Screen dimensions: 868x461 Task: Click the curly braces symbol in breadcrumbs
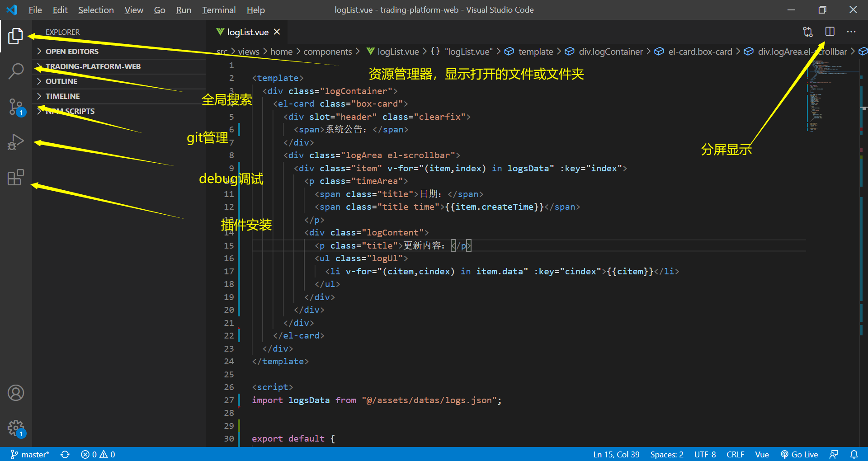click(435, 52)
